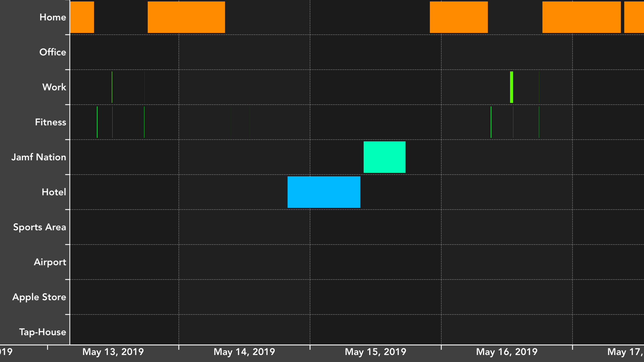Click the Home block on May 15 evening
Viewport: 644px width, 362px height.
459,17
